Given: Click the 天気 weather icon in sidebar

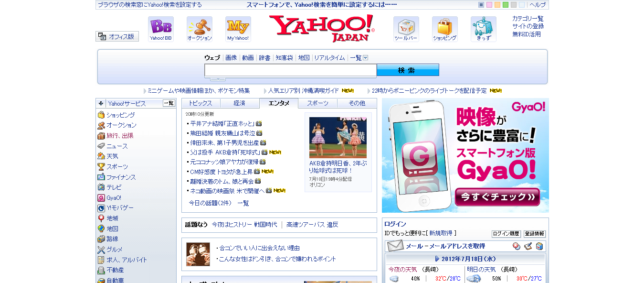Looking at the screenshot, I should (101, 156).
